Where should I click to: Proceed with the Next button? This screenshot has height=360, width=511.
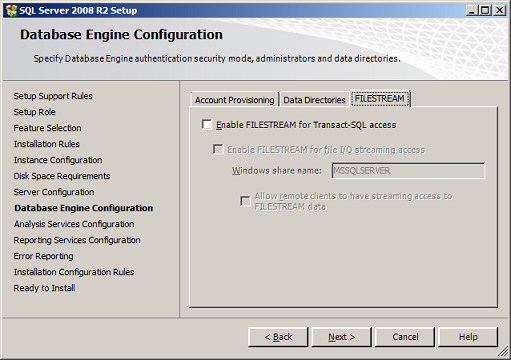coord(342,337)
